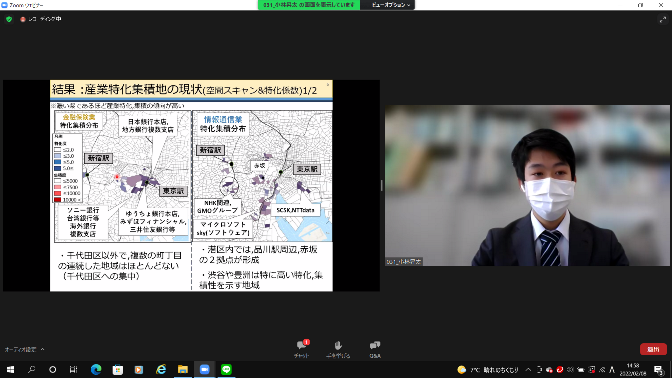The image size is (672, 378).
Task: Open the Q&A panel
Action: pos(375,348)
